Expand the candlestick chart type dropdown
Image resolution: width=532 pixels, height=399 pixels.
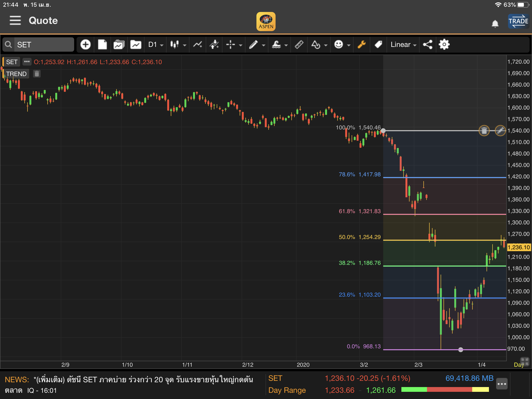[x=178, y=45]
